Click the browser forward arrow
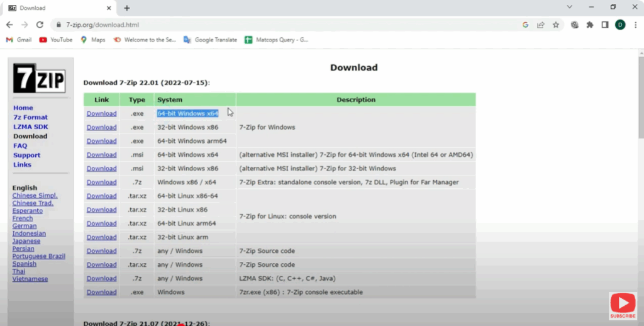 click(x=25, y=25)
